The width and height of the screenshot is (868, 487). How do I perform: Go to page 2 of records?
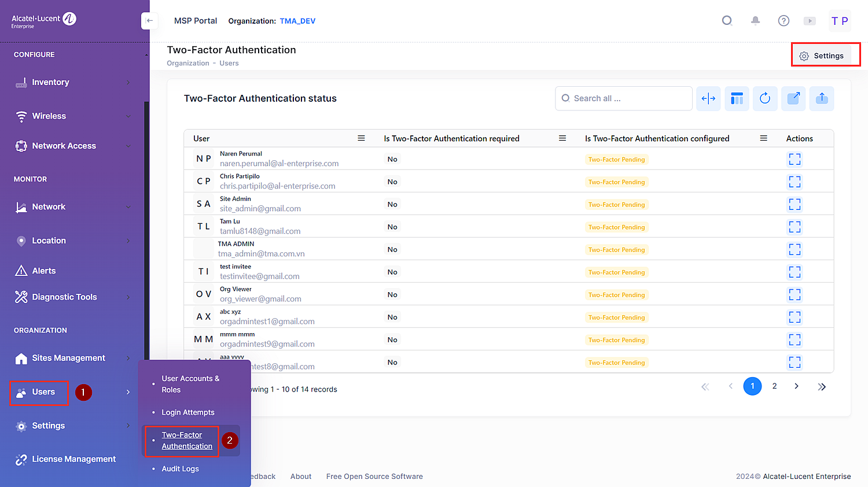pos(774,386)
